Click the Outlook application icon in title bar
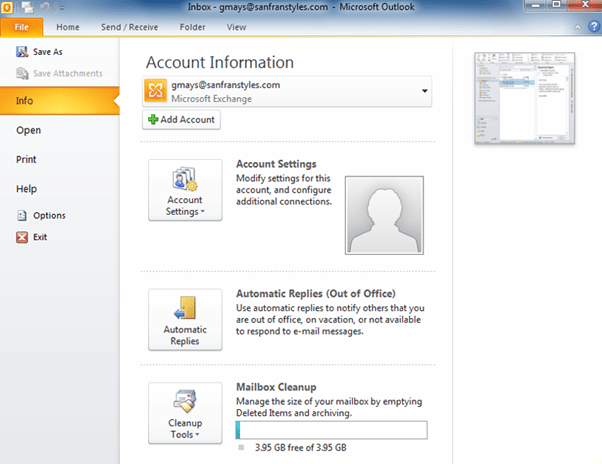The width and height of the screenshot is (602, 464). 9,8
